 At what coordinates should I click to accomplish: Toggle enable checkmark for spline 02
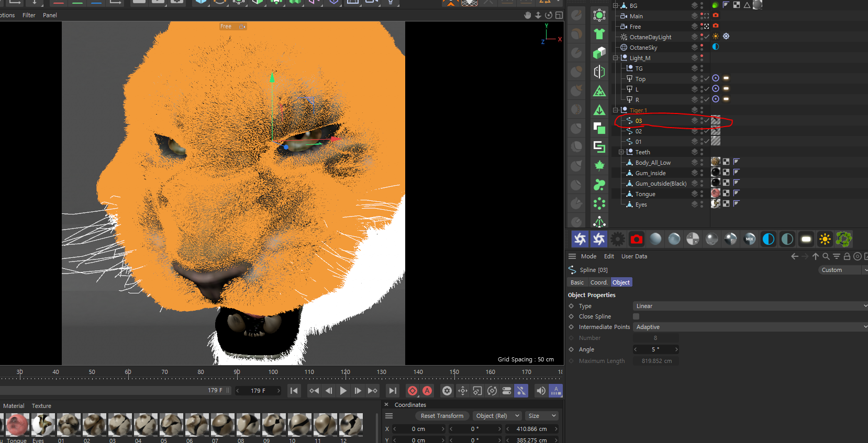(x=707, y=131)
